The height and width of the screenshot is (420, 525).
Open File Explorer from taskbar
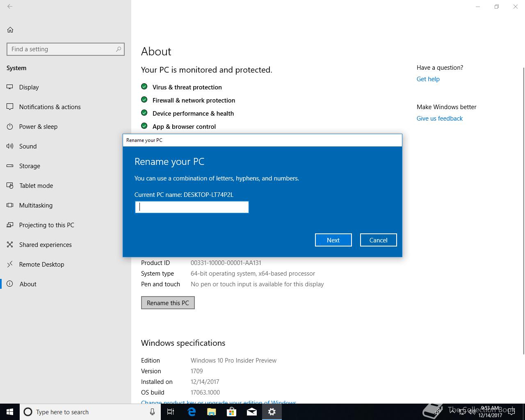click(211, 412)
